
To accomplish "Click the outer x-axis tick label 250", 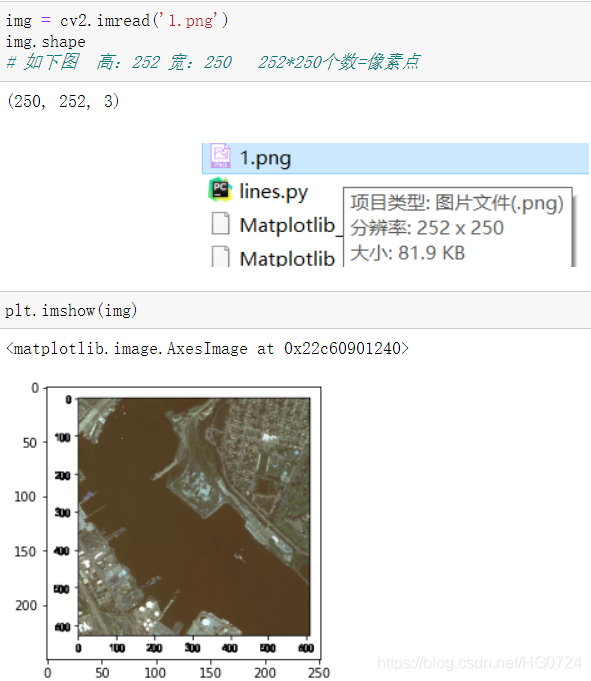I will pyautogui.click(x=319, y=672).
